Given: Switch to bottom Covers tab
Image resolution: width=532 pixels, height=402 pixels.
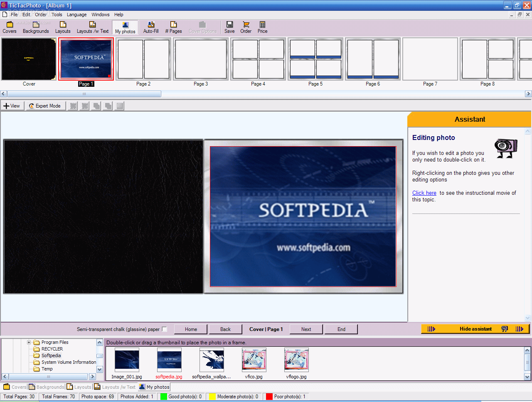Looking at the screenshot, I should point(15,387).
